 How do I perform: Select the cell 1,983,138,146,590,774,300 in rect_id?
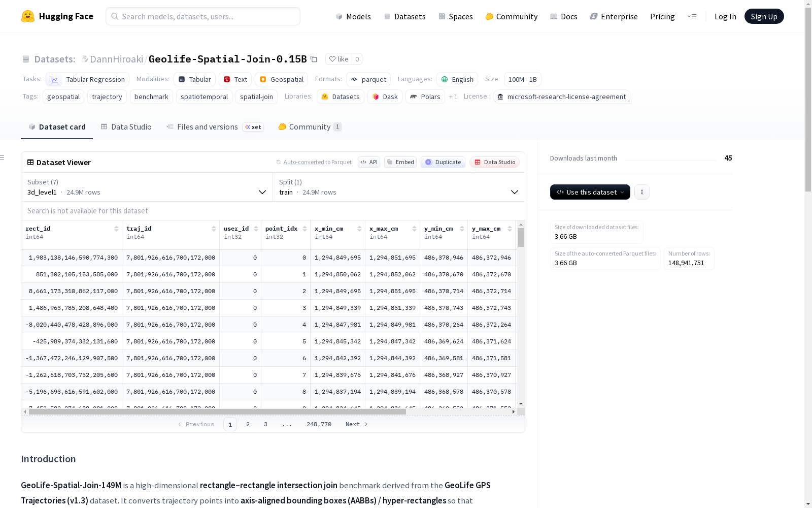click(x=72, y=258)
